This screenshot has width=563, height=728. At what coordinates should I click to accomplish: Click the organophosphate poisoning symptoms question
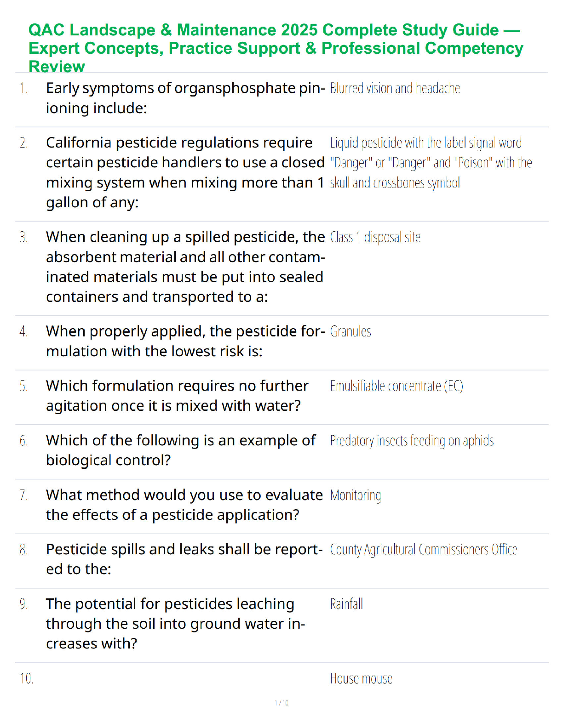(185, 98)
